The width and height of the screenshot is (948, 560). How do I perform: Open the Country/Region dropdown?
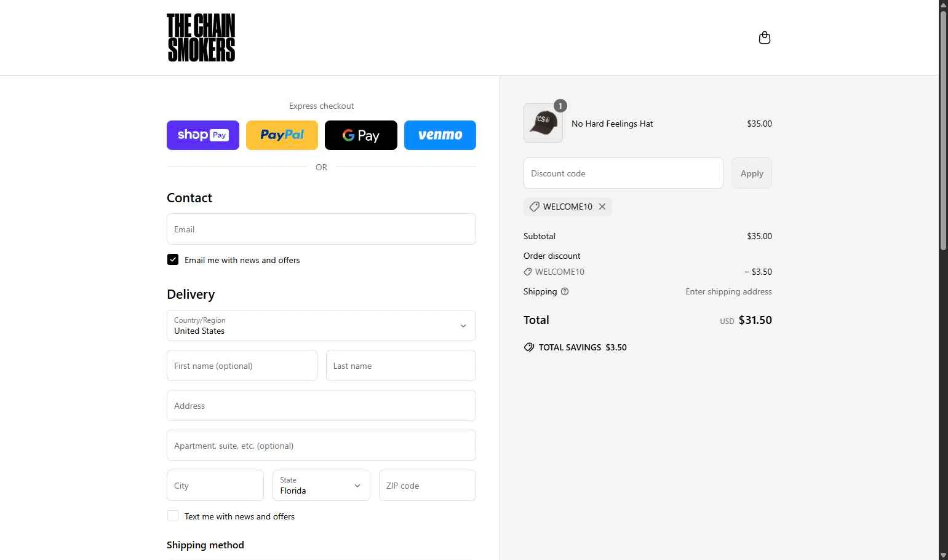(x=321, y=326)
